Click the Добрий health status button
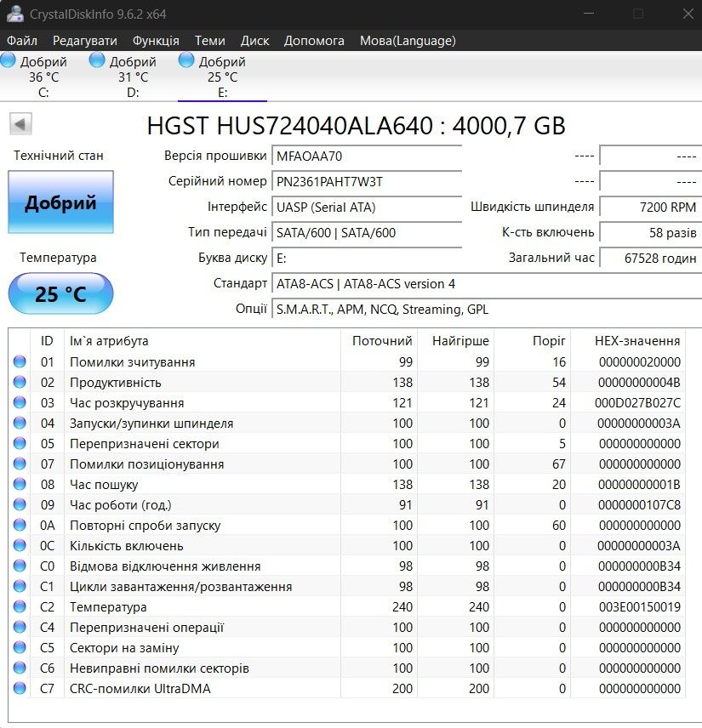The width and height of the screenshot is (702, 728). [x=61, y=202]
